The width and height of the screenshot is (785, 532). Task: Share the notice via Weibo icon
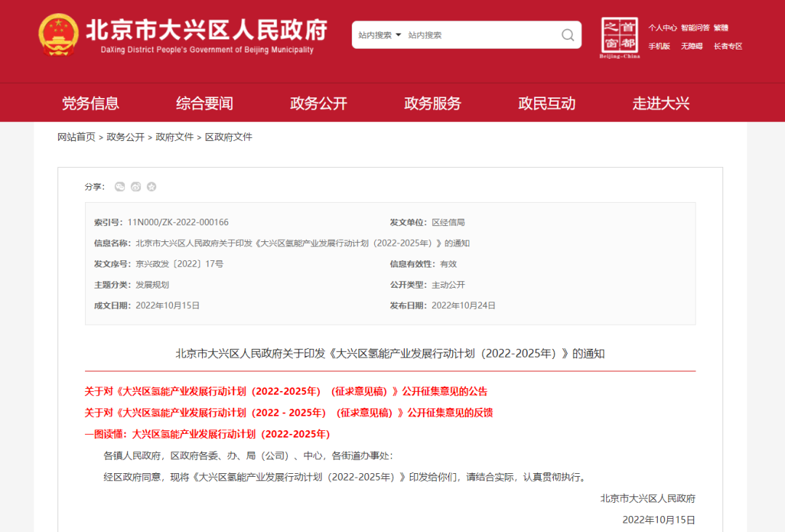tap(136, 187)
